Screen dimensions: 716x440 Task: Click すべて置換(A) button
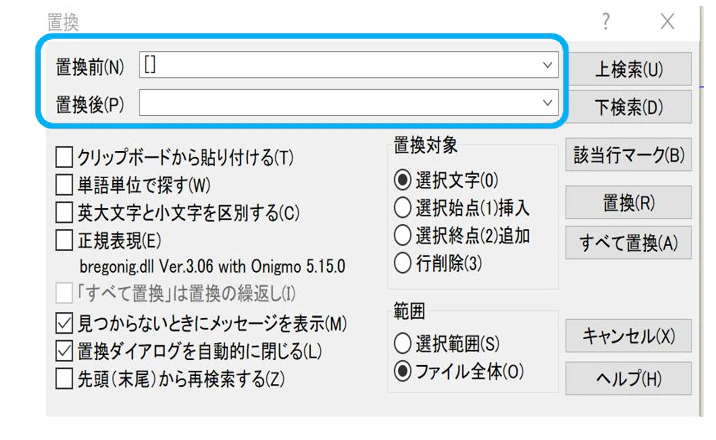coord(628,242)
